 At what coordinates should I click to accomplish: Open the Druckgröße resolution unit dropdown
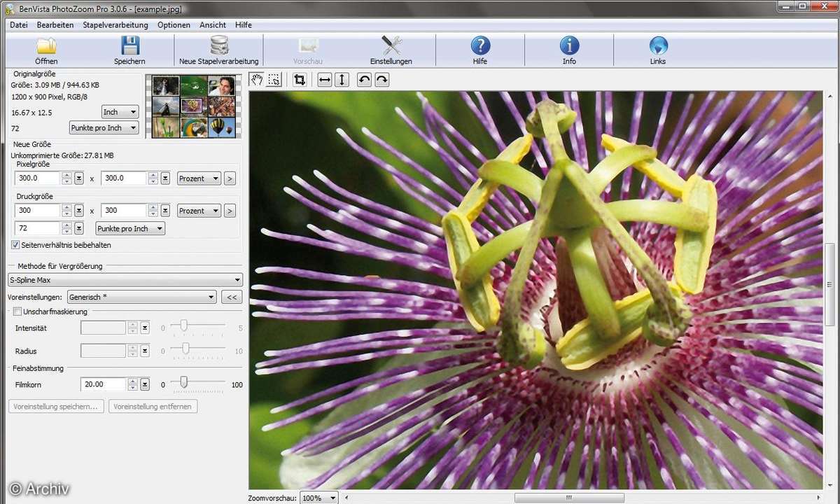click(129, 228)
